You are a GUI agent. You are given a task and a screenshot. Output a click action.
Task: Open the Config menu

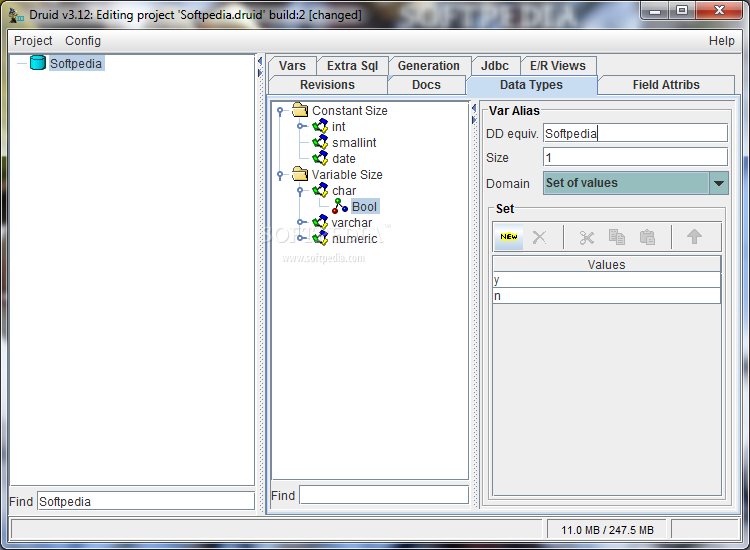83,41
